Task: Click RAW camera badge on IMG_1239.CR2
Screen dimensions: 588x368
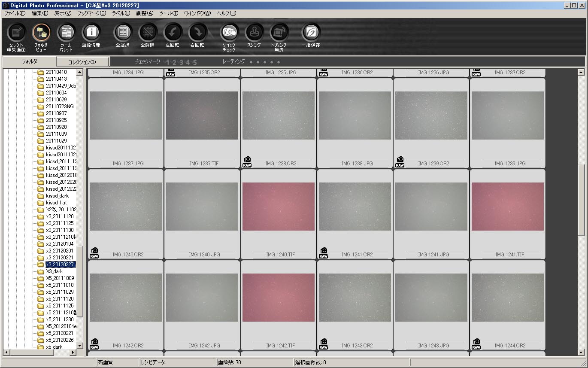Action: point(400,162)
